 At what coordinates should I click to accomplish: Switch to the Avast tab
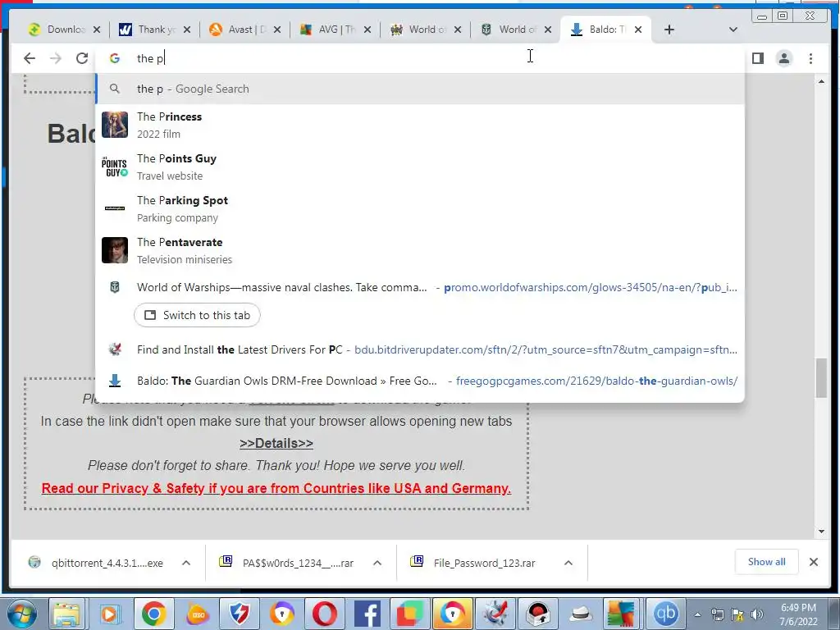pyautogui.click(x=239, y=30)
